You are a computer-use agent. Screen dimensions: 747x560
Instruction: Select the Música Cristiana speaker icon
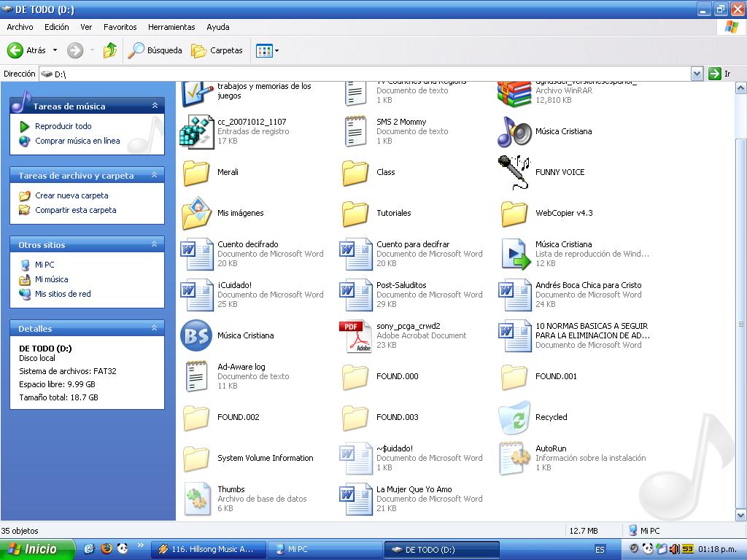pos(514,131)
